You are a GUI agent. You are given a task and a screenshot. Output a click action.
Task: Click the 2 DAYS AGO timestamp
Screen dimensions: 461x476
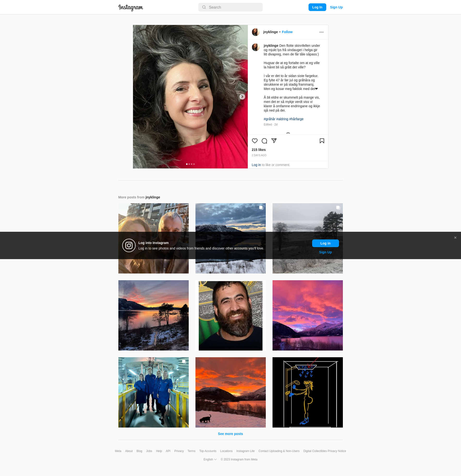click(x=259, y=155)
